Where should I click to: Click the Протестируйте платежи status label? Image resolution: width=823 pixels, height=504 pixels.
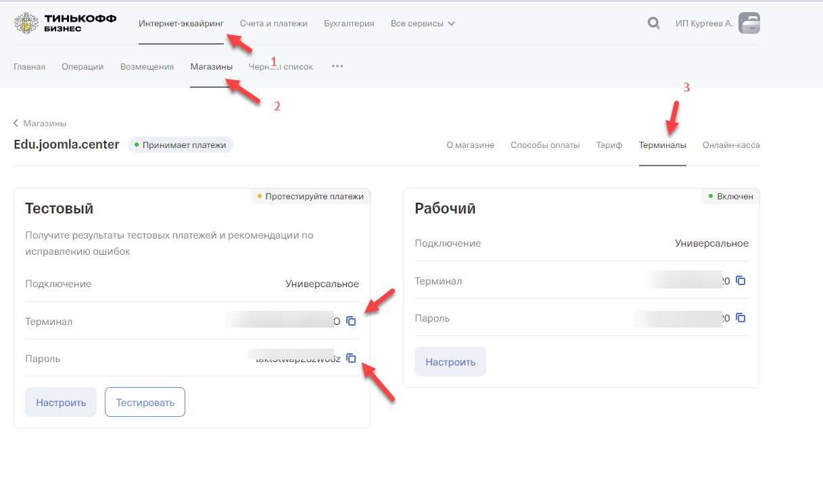click(x=310, y=197)
